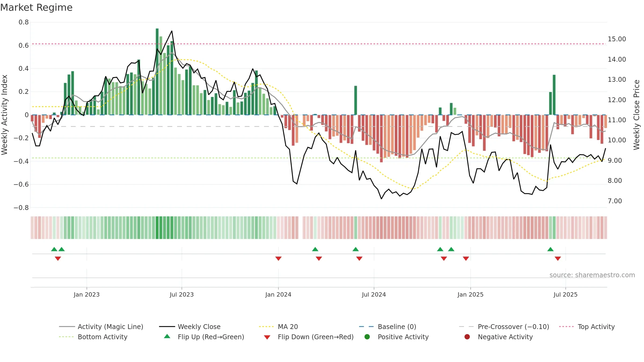
Task: Click the Jul 2025 axis label
Action: click(565, 294)
